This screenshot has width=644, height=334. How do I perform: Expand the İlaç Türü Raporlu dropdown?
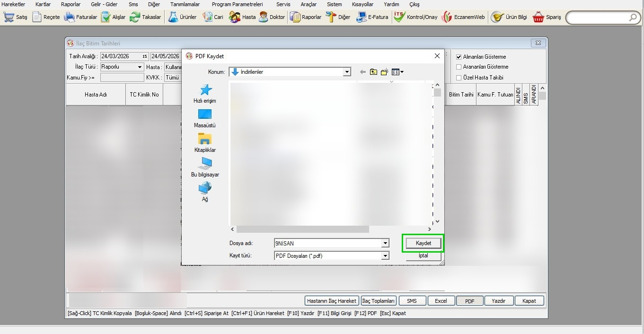pos(140,67)
